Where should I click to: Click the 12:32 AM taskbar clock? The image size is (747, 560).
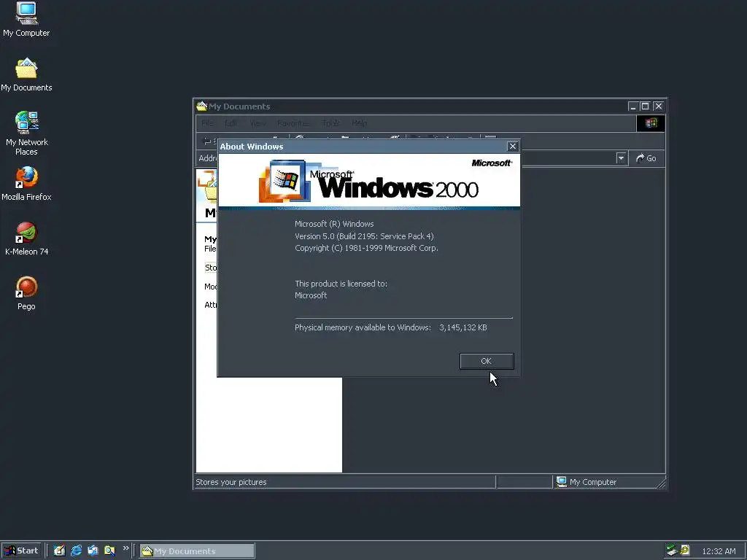pyautogui.click(x=719, y=551)
